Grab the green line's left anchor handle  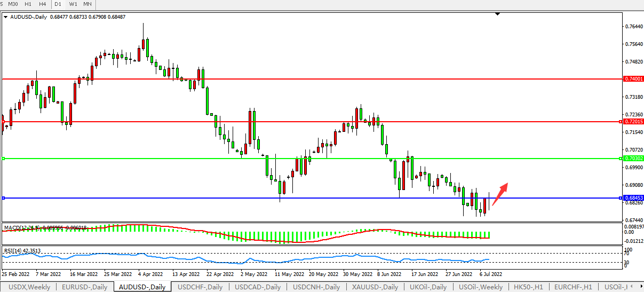tap(3, 159)
